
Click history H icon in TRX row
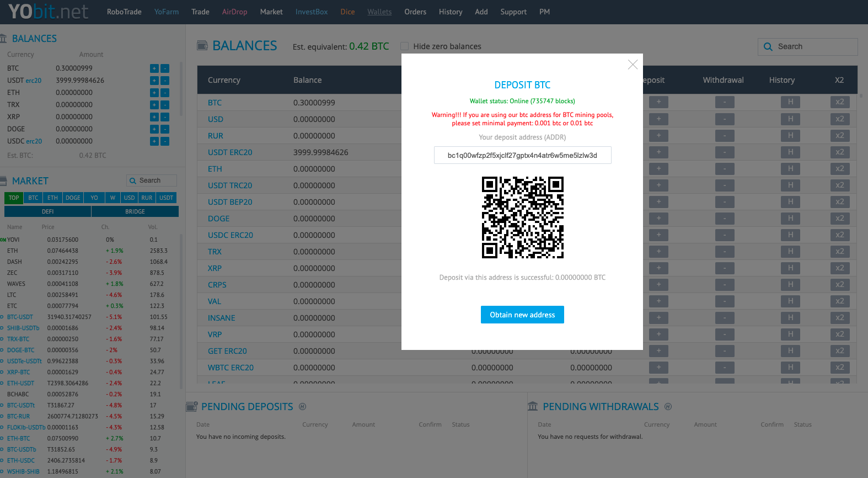[x=790, y=251]
